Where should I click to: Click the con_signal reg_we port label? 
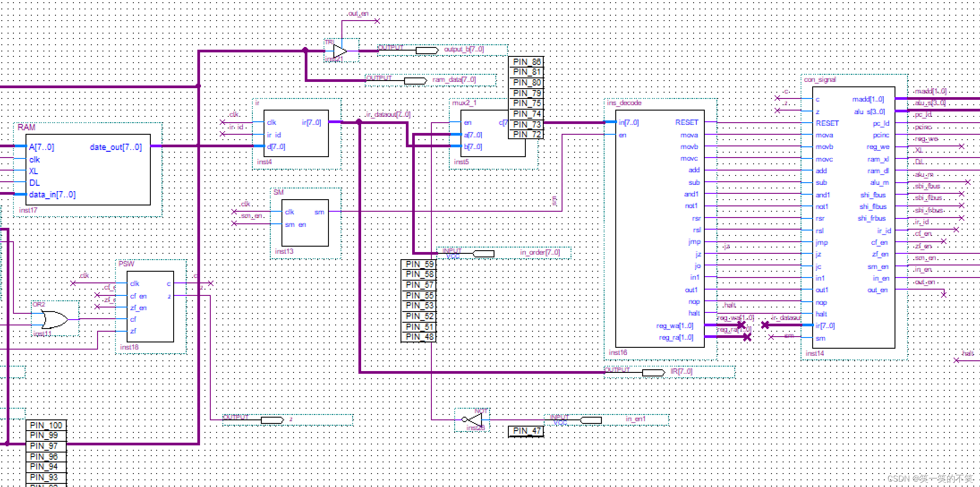(x=878, y=147)
